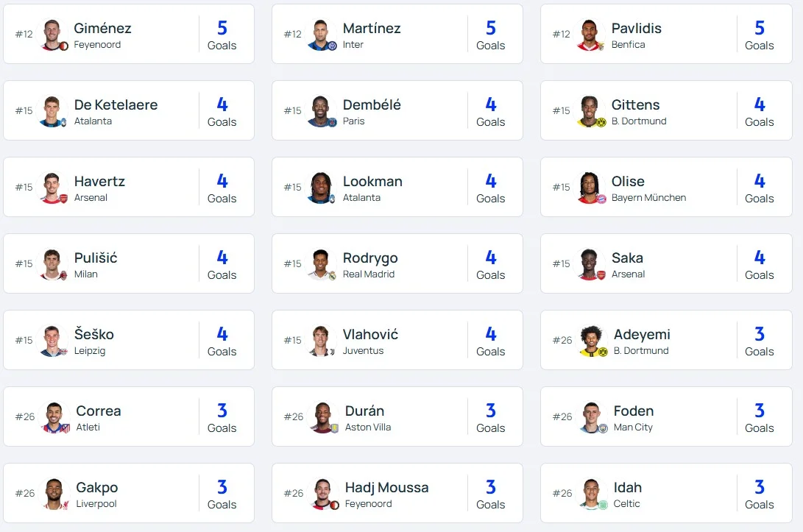This screenshot has width=803, height=532.
Task: Open Saka's player name link
Action: (x=627, y=258)
